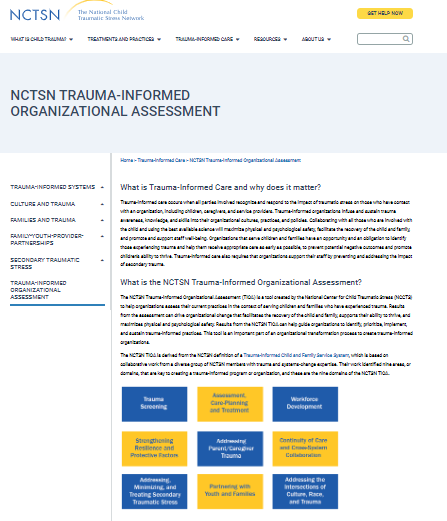
Task: Click Strengthening Resilience and Protective Factors tile
Action: 154,449
